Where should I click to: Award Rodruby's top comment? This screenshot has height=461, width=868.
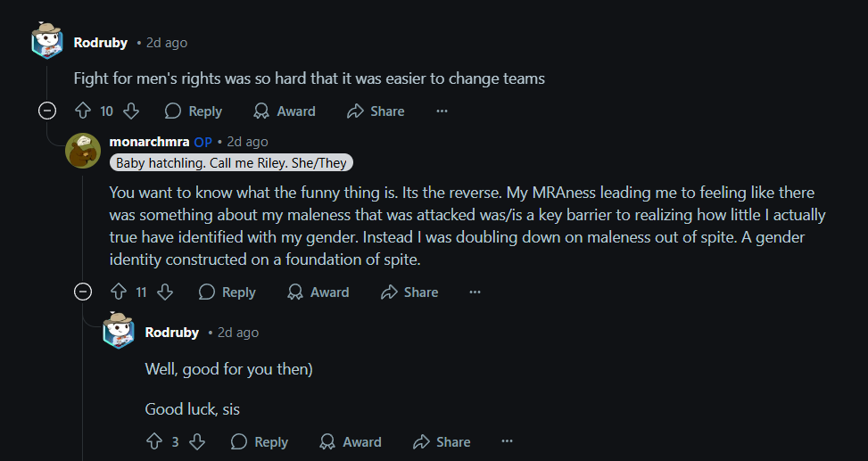click(285, 111)
